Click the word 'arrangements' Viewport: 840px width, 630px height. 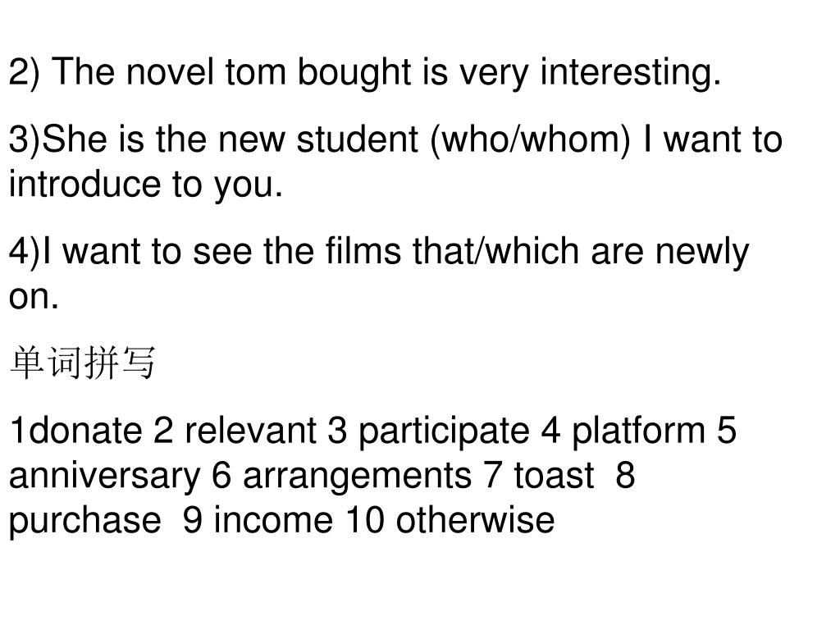click(358, 477)
